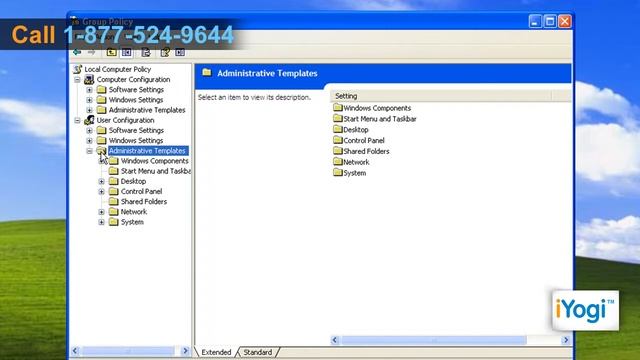The width and height of the screenshot is (640, 360).
Task: Collapse Administrative Templates under User Configuration
Action: [x=89, y=151]
